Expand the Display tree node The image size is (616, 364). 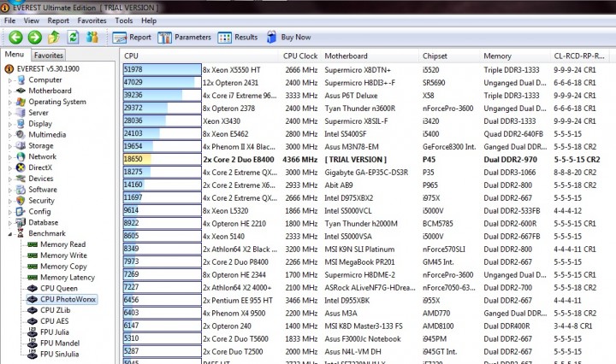(x=10, y=125)
